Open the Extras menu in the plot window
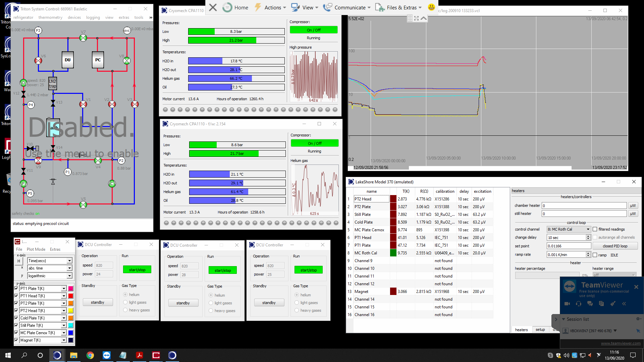 pyautogui.click(x=55, y=249)
